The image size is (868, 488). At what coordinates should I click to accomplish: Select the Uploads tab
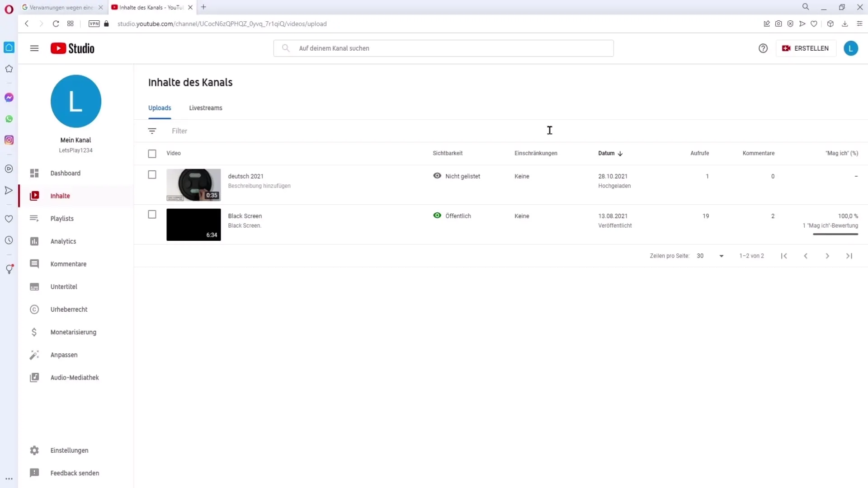159,108
